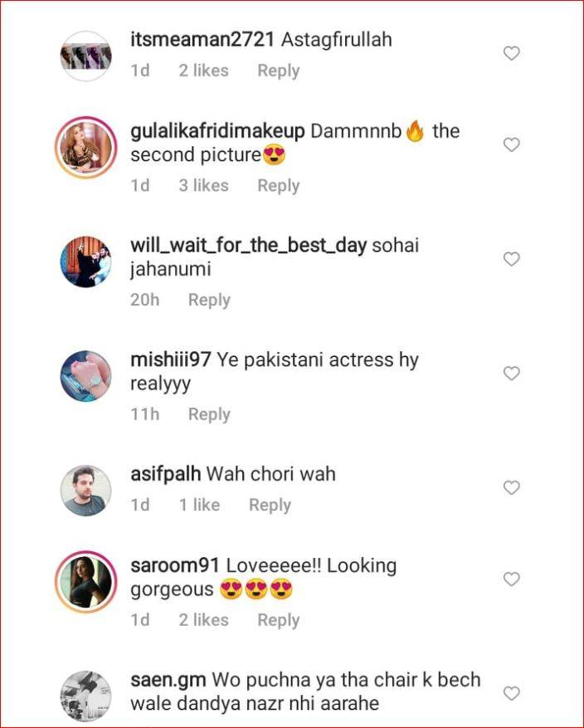This screenshot has height=728, width=584.
Task: Like the itsmeaman2721 comment with heart icon
Action: (x=511, y=53)
